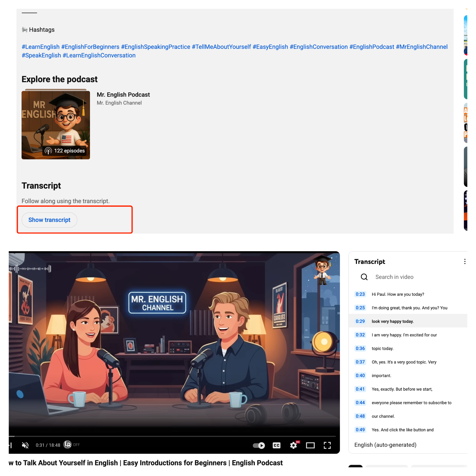
Task: Jump to 0:23 'Hi Paul' transcript line
Action: point(408,294)
